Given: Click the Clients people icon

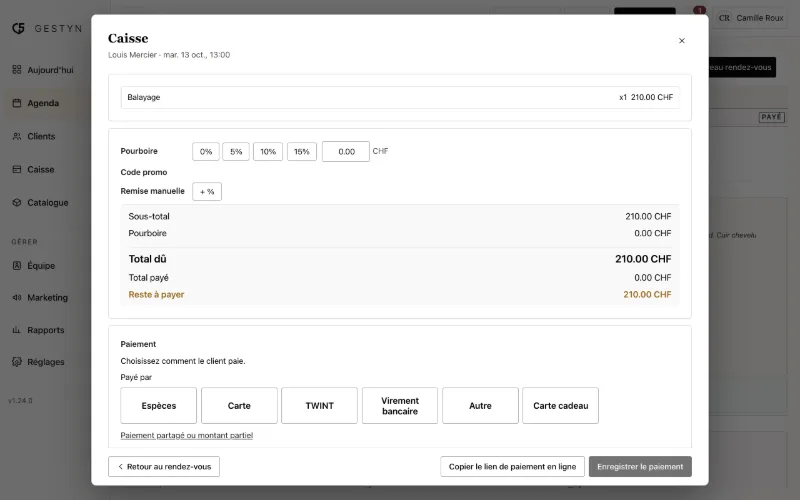Looking at the screenshot, I should [x=17, y=136].
